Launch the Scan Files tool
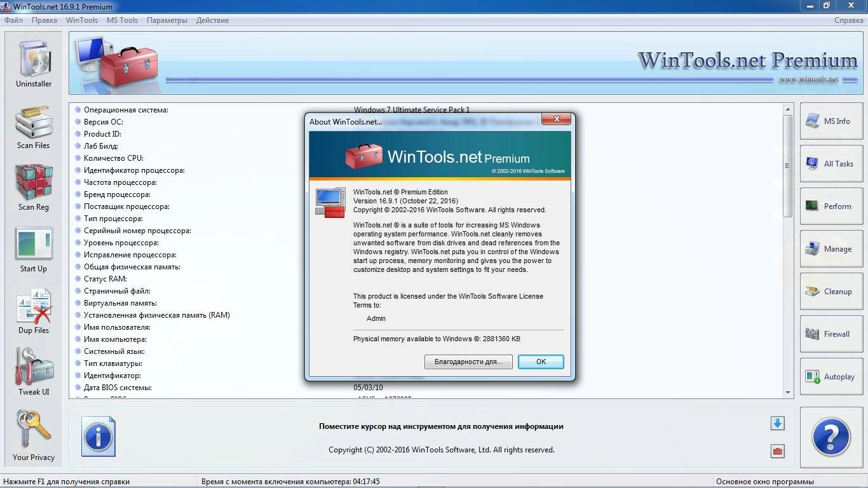 point(34,127)
